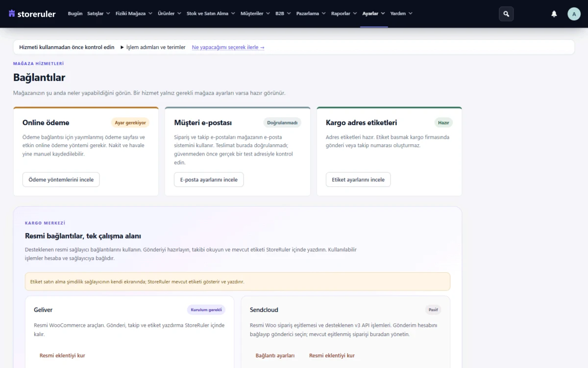
Task: Open the Bugün menu item
Action: point(75,14)
